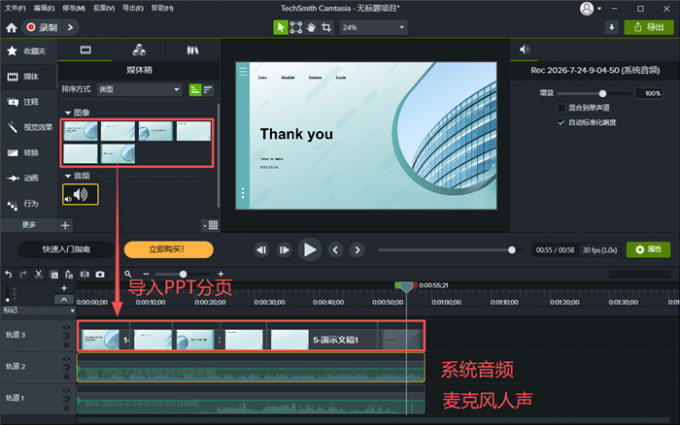Sort media bin ascending order toggle

tap(195, 89)
